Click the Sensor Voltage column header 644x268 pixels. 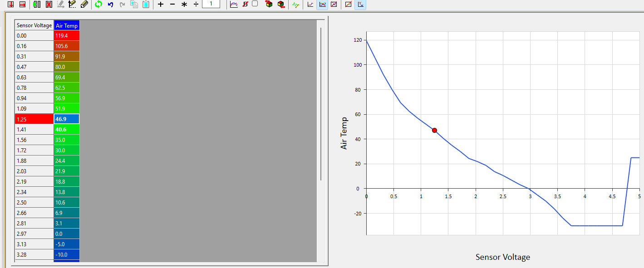[x=34, y=25]
